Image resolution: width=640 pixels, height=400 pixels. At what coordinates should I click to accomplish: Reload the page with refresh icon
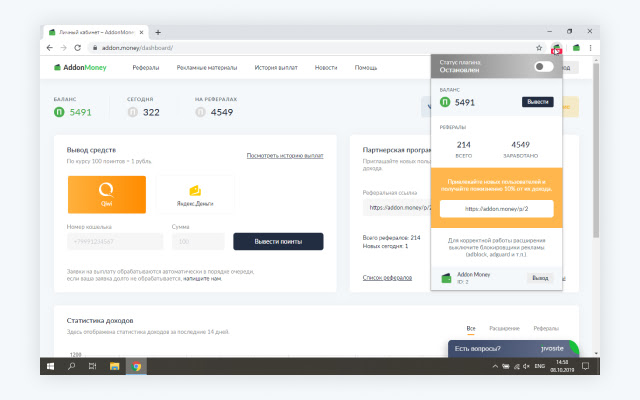(77, 48)
